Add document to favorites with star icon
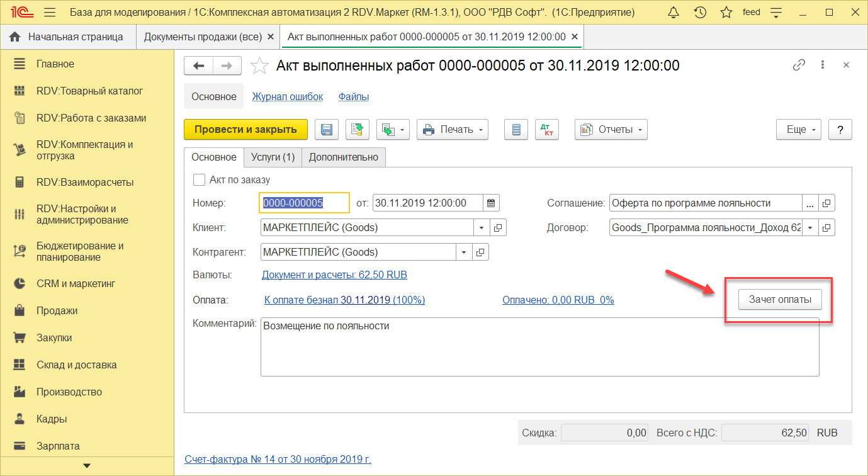Screen dimensions: 868x476 click(x=259, y=65)
